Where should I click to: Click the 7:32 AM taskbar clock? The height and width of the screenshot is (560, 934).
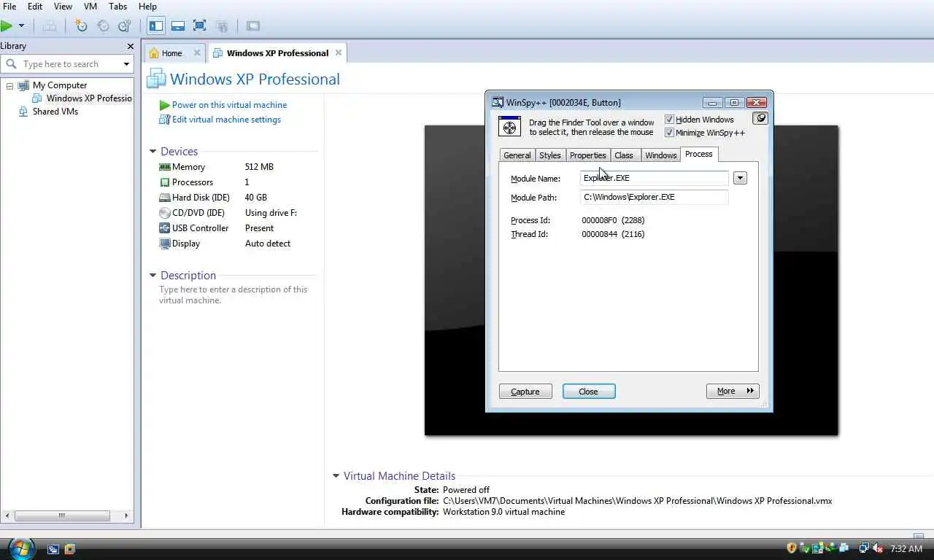906,549
